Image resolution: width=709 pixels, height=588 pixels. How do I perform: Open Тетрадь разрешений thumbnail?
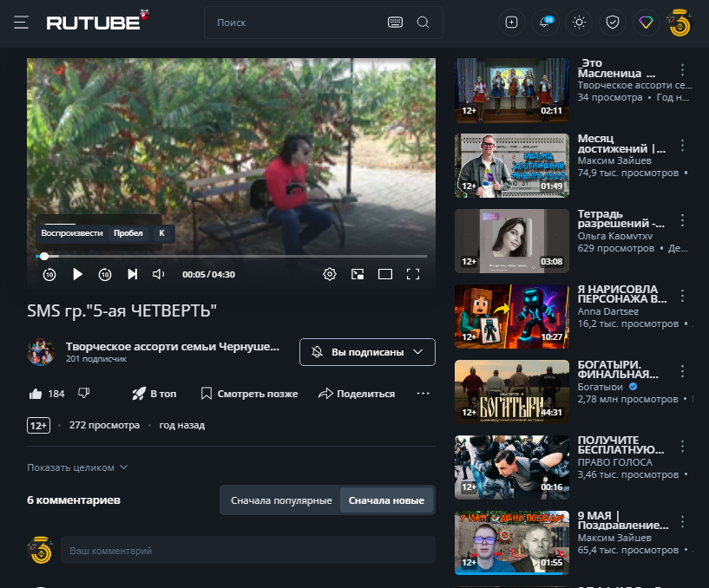click(512, 241)
